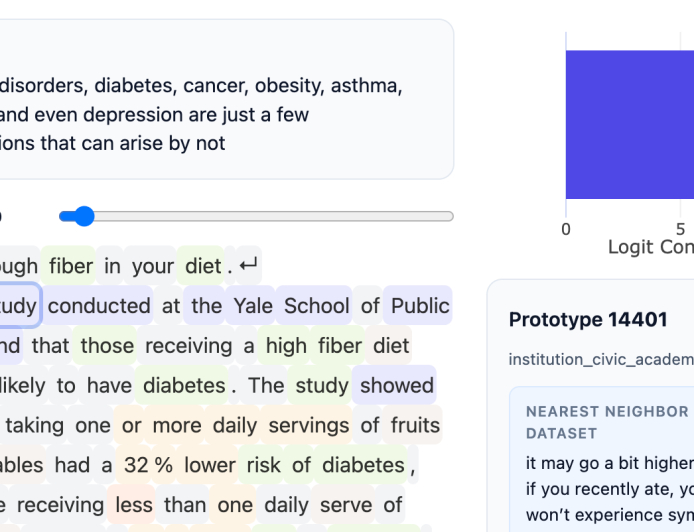Select the "32" number token
The image size is (694, 532).
137,466
